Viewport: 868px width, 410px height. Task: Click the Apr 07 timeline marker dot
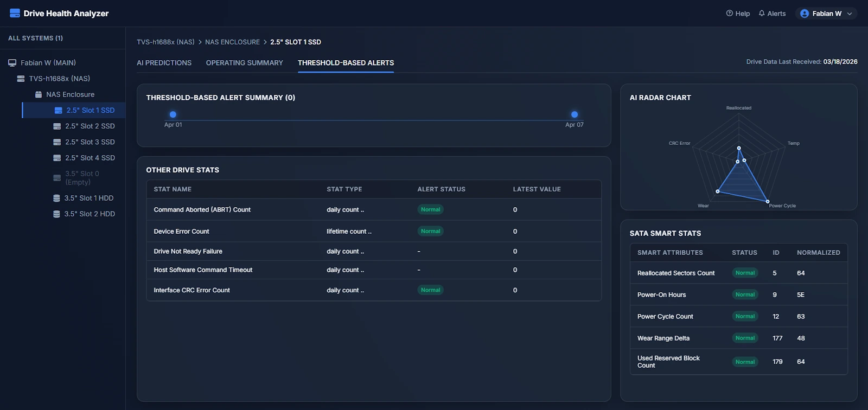click(575, 114)
